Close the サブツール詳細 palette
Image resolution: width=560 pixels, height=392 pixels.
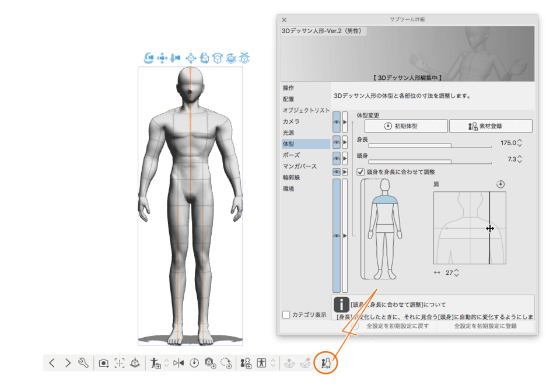point(284,20)
